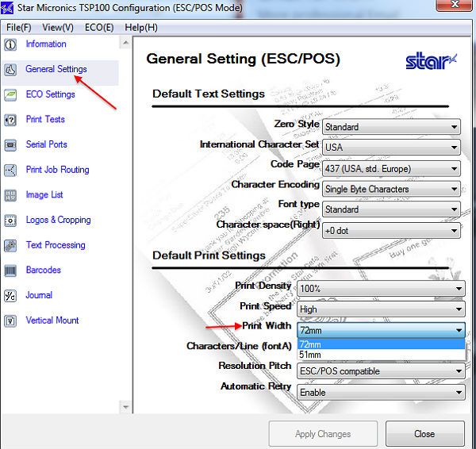
Task: Open the File(F) menu
Action: click(18, 28)
